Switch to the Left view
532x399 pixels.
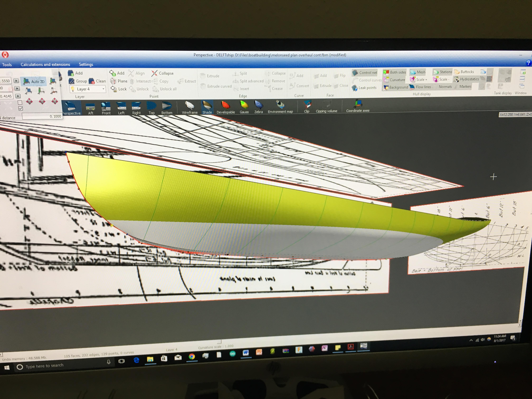click(121, 108)
